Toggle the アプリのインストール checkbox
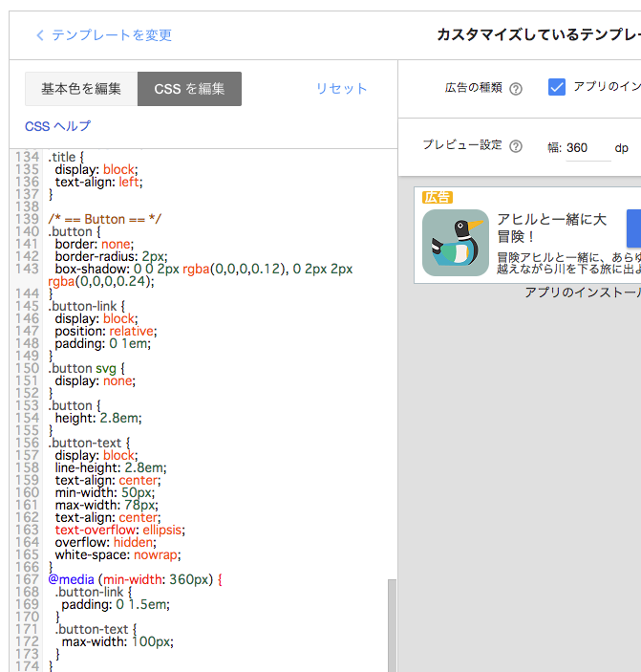The height and width of the screenshot is (672, 641). 557,87
